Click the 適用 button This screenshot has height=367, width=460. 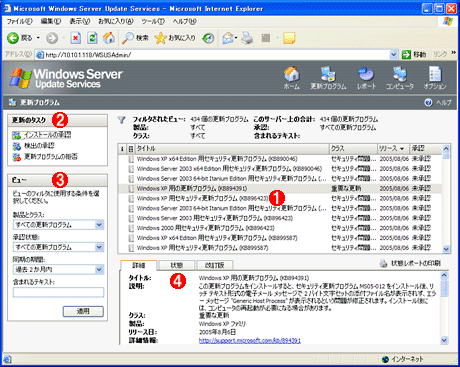click(83, 311)
